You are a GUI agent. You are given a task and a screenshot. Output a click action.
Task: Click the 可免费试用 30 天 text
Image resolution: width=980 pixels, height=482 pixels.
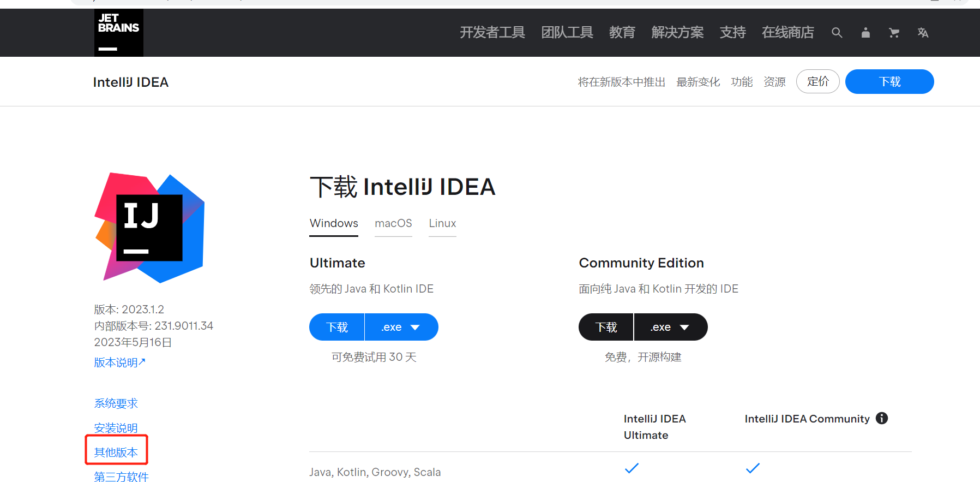click(374, 357)
